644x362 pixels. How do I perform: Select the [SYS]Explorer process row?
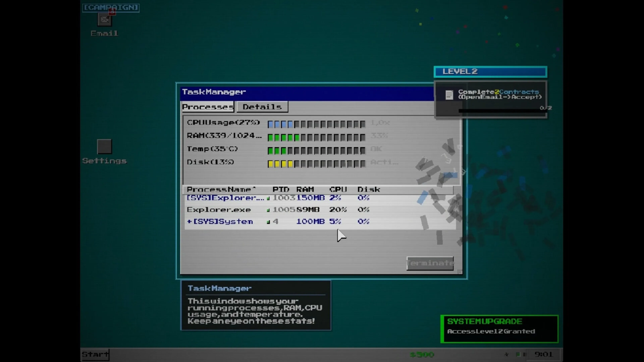click(225, 198)
